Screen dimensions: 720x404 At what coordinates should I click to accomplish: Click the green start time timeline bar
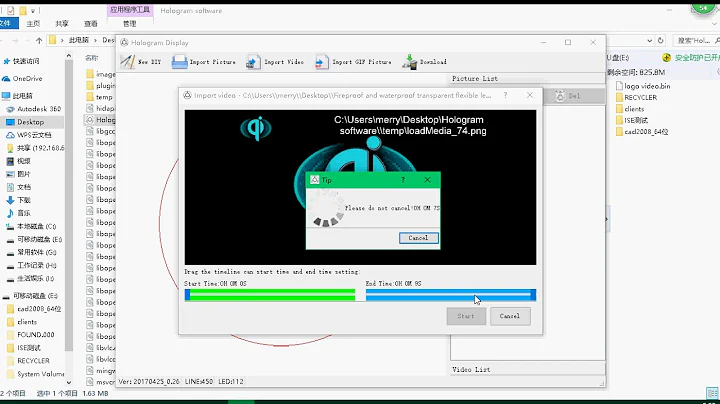(272, 295)
